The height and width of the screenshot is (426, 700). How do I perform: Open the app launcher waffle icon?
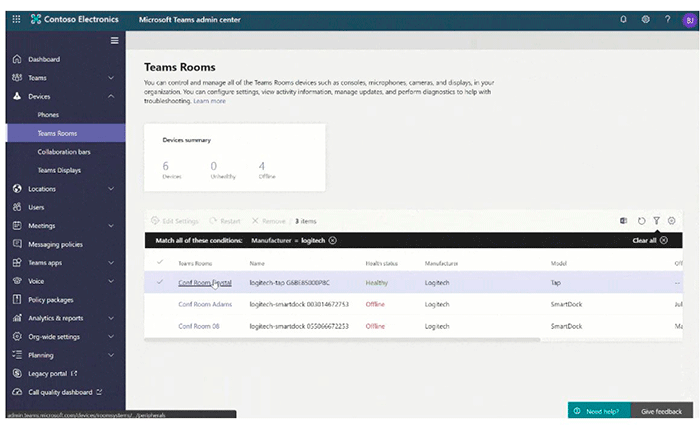click(17, 19)
